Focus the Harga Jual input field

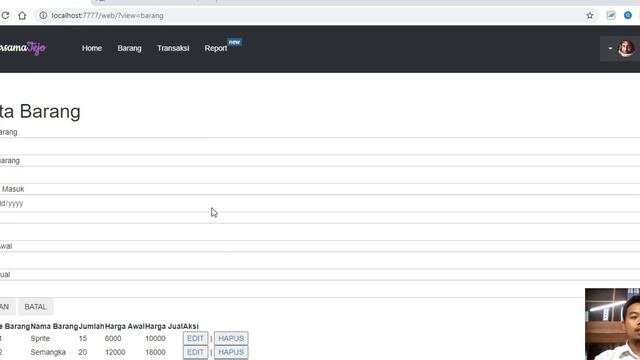click(320, 289)
